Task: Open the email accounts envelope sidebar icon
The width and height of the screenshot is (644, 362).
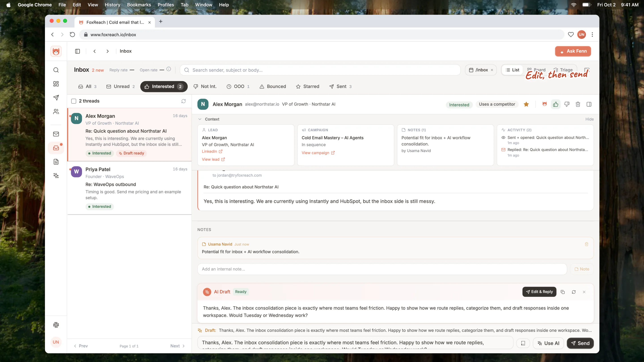Action: coord(56,134)
